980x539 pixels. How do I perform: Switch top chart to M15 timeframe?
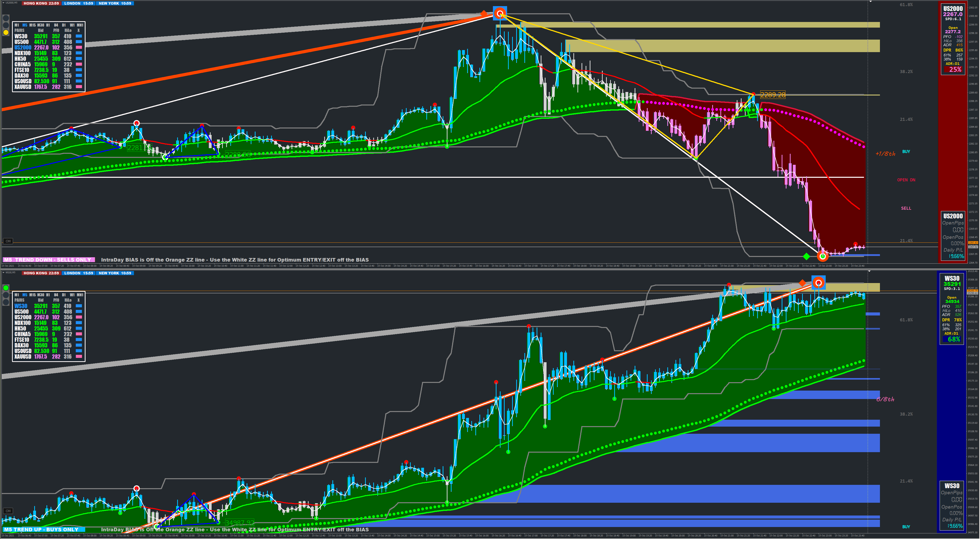32,25
